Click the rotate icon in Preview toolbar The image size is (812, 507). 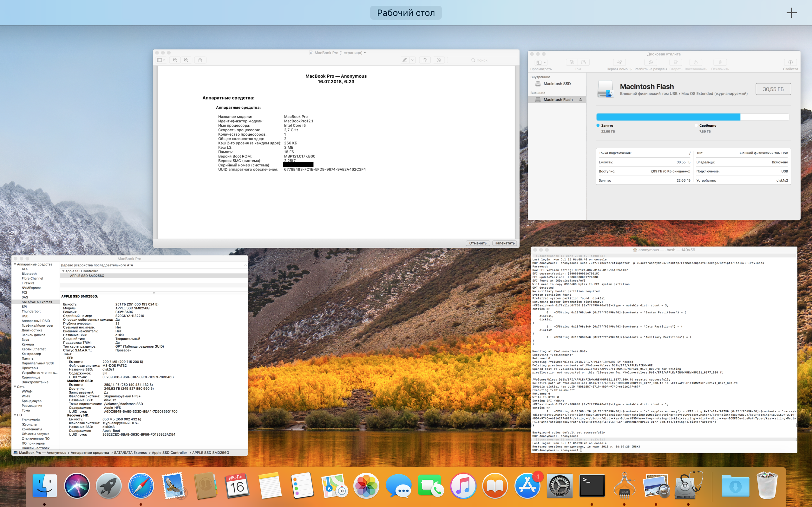point(424,60)
